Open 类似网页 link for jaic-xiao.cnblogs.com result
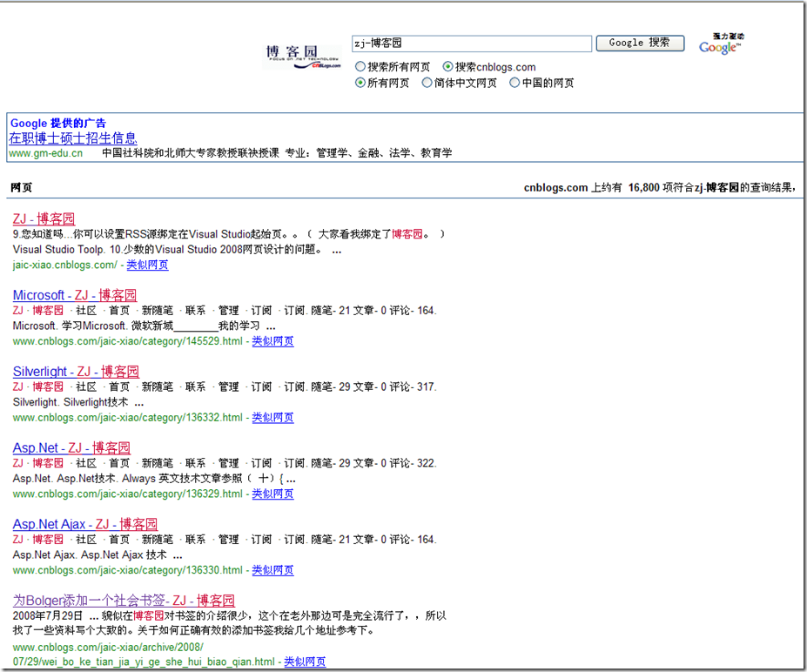Screen dimensions: 807x672 (147, 265)
